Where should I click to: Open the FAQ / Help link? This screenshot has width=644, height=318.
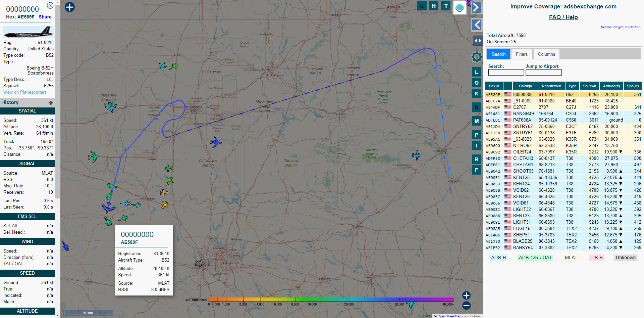563,17
